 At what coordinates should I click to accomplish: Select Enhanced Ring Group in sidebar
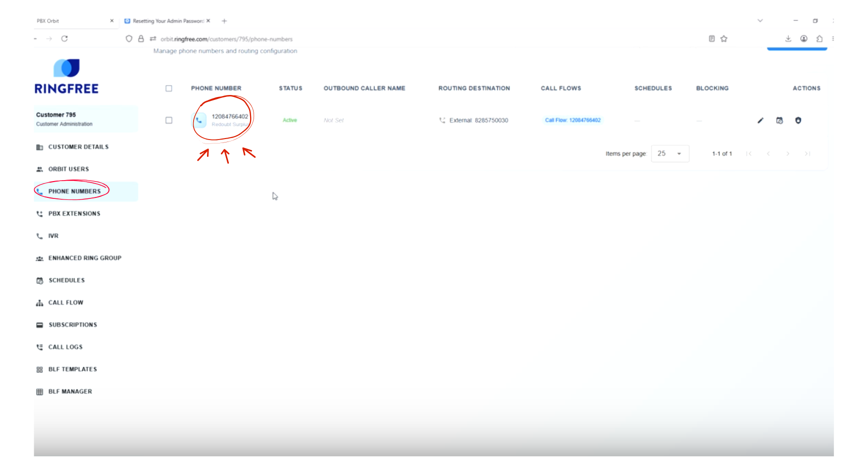tap(85, 258)
